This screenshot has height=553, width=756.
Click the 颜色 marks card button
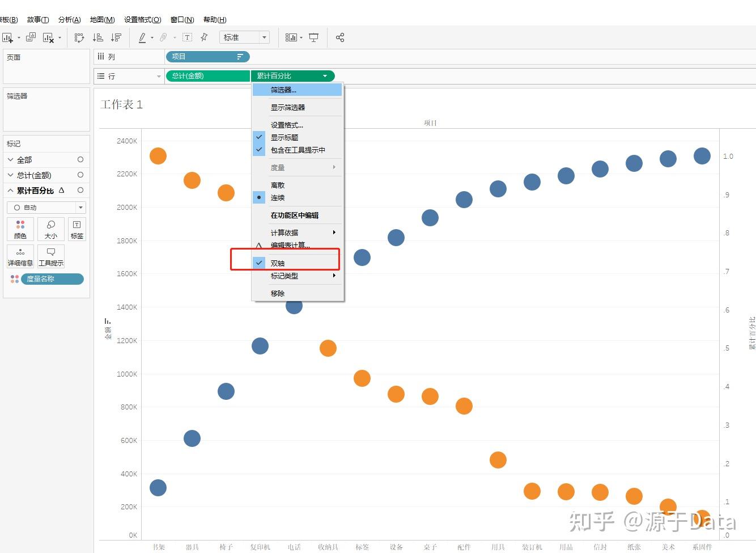(20, 229)
